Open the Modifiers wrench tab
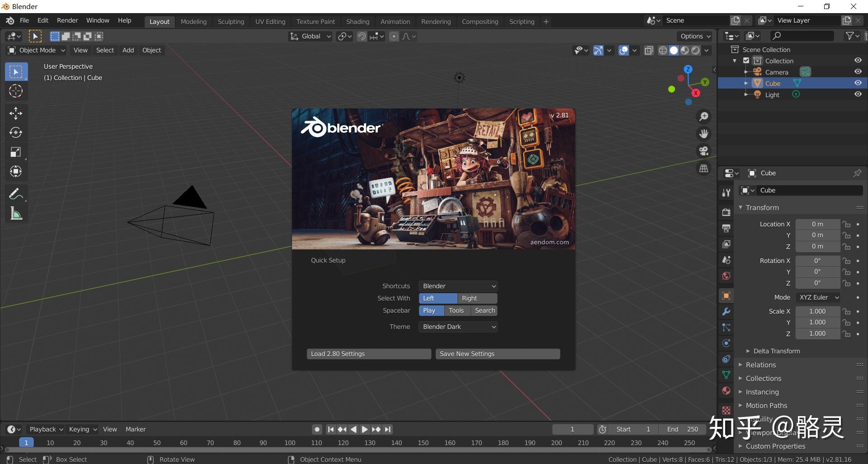The image size is (868, 464). 726,311
